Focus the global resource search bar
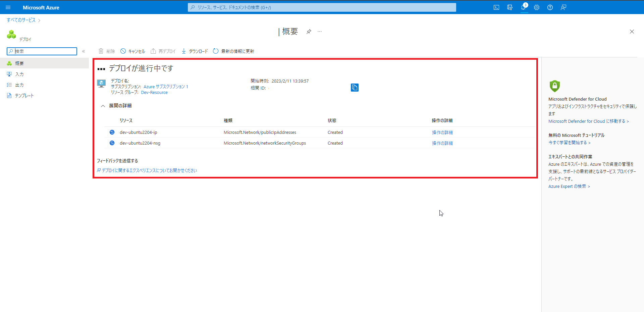 (322, 7)
